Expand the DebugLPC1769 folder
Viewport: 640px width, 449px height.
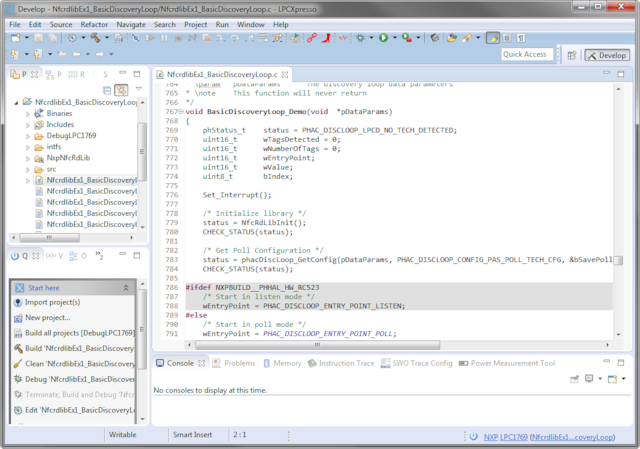pos(28,134)
